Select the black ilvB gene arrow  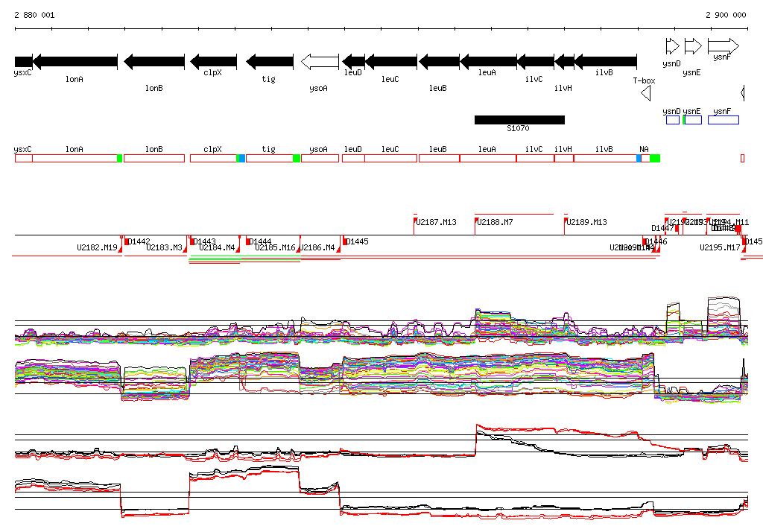tap(605, 62)
